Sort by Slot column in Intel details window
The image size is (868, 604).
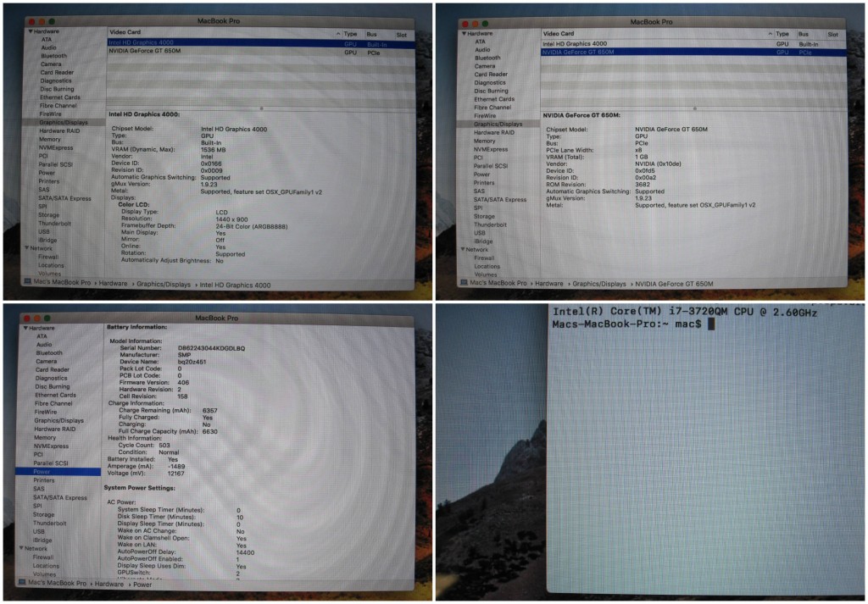pyautogui.click(x=401, y=35)
